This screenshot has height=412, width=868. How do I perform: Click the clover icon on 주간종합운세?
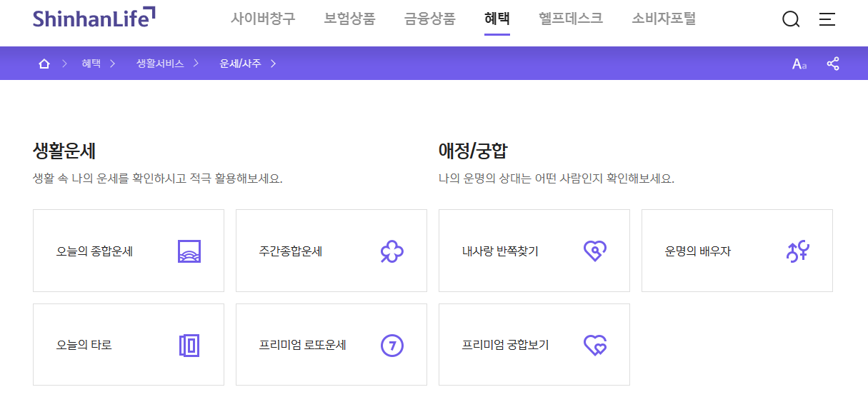(x=391, y=251)
